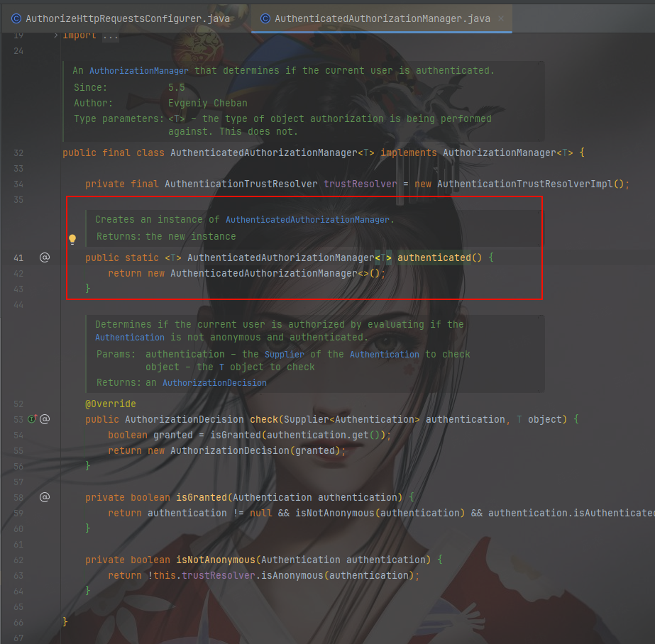The height and width of the screenshot is (644, 655).
Task: Follow the AuthenticatedAuthorizationManager link in the doc comment
Action: (307, 220)
